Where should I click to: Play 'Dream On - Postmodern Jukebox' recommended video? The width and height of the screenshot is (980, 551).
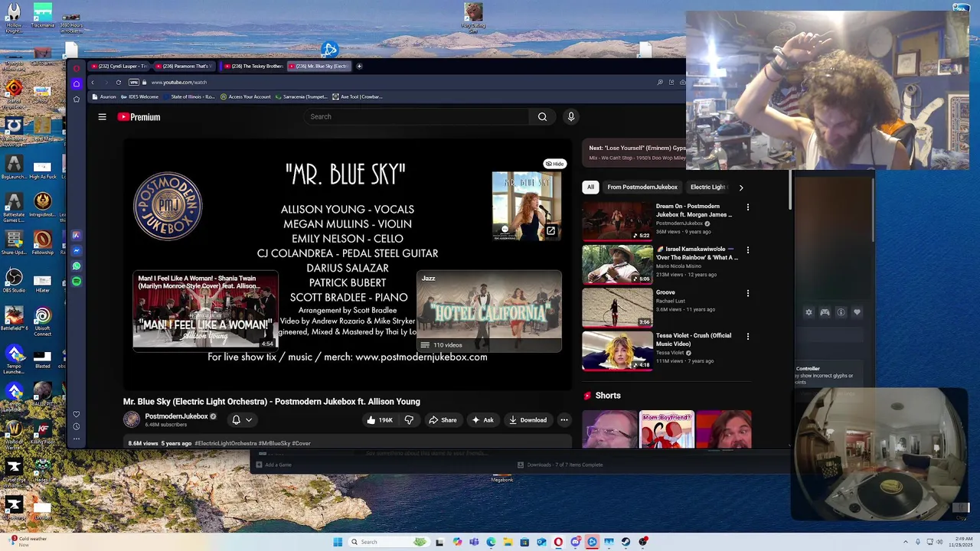coord(617,221)
